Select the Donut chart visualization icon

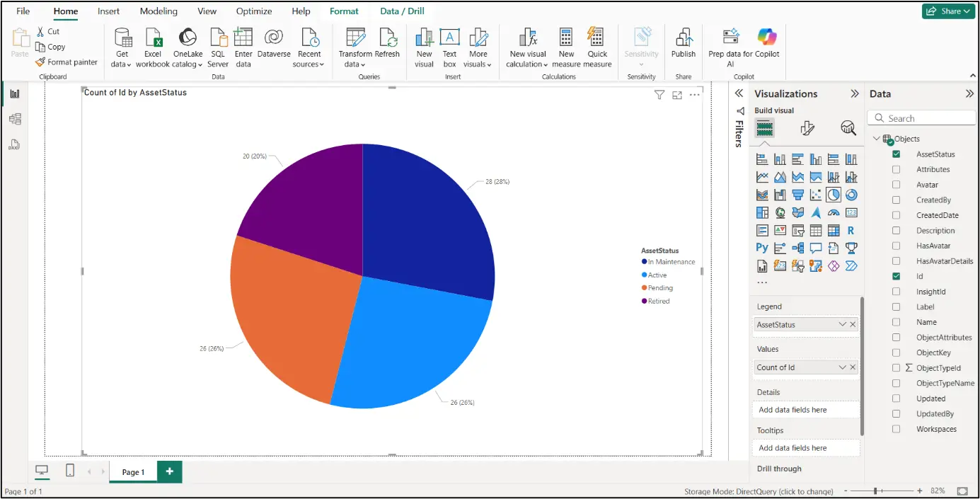pos(851,194)
